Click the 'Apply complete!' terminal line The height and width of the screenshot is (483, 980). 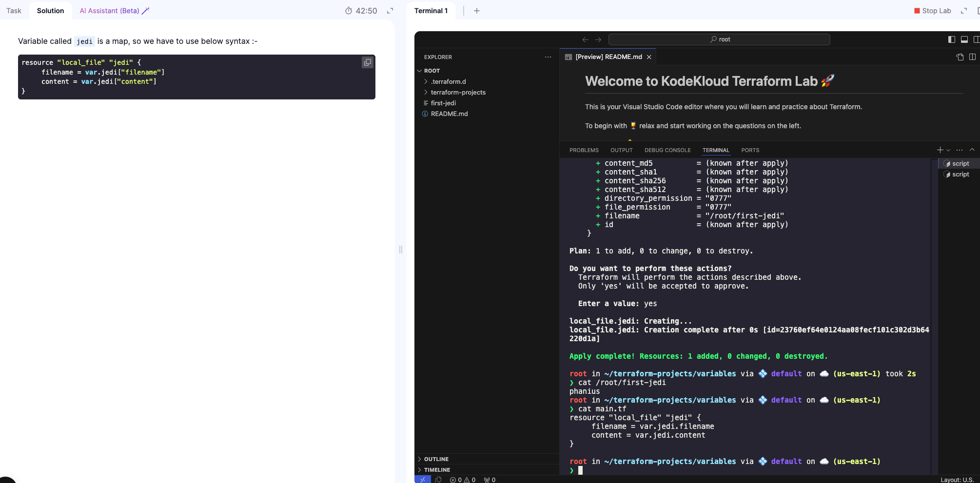click(698, 356)
